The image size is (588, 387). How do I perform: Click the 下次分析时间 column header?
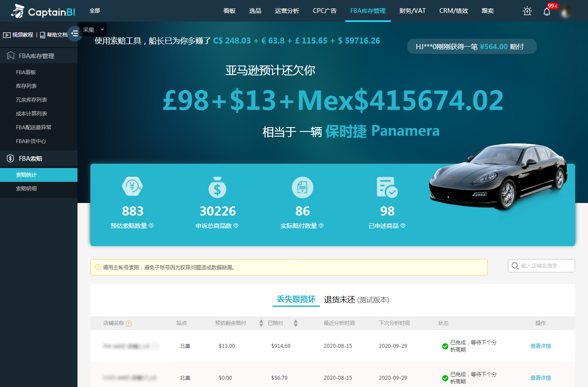coord(394,323)
